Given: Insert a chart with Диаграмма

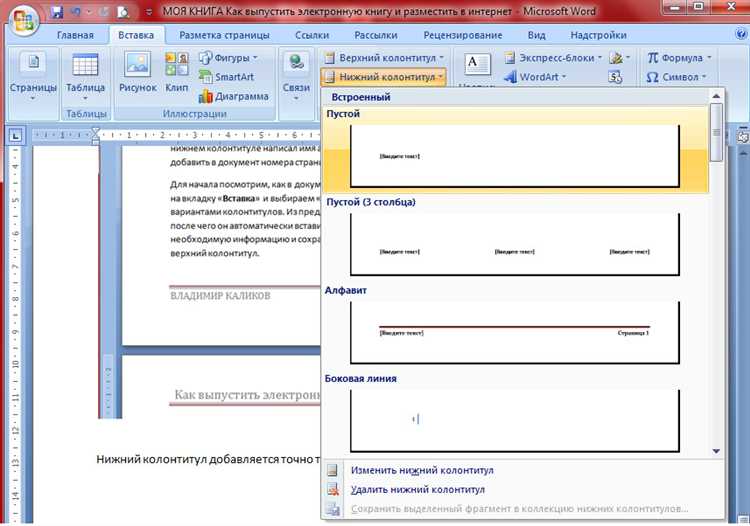Looking at the screenshot, I should [233, 96].
